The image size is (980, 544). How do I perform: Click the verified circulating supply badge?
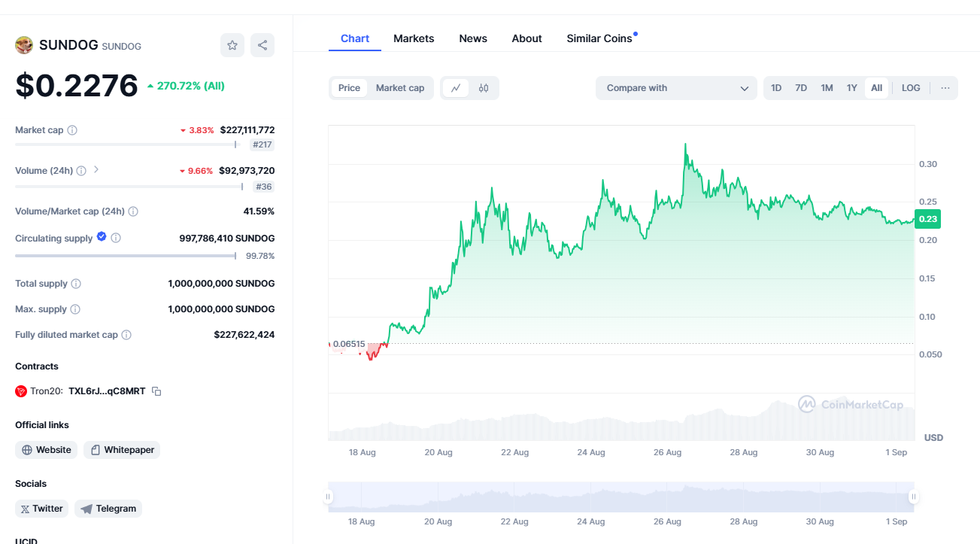point(101,237)
